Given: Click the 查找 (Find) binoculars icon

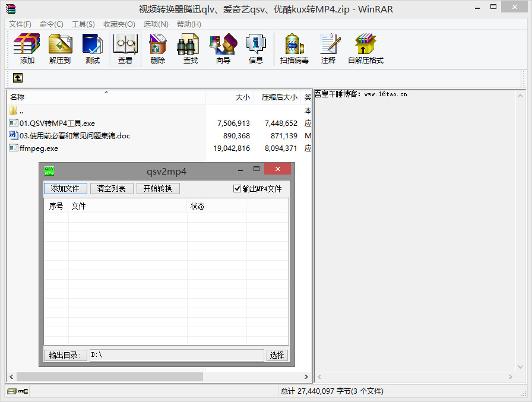Looking at the screenshot, I should (x=190, y=49).
